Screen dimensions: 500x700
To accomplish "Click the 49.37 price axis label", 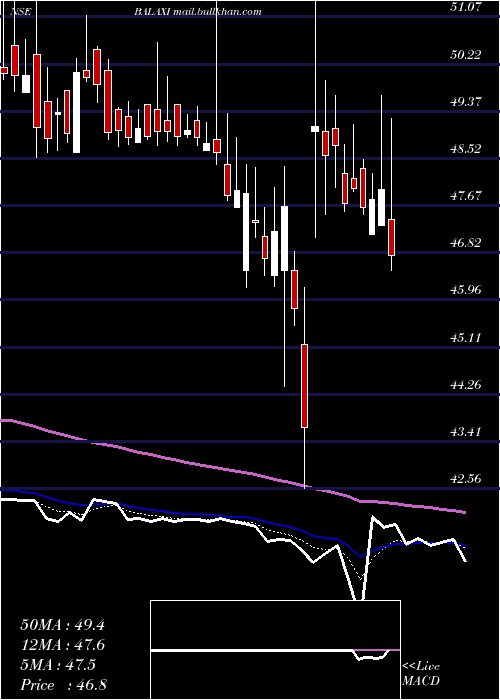I will point(466,101).
